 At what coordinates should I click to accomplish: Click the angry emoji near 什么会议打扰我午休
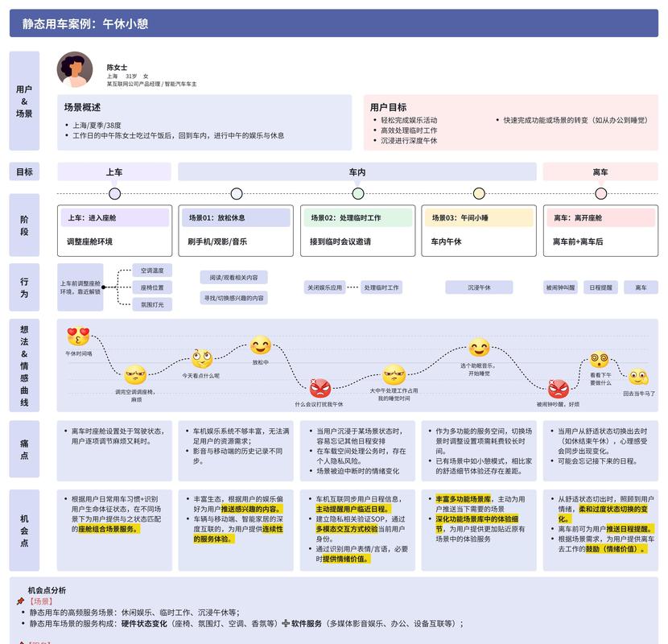[x=321, y=389]
